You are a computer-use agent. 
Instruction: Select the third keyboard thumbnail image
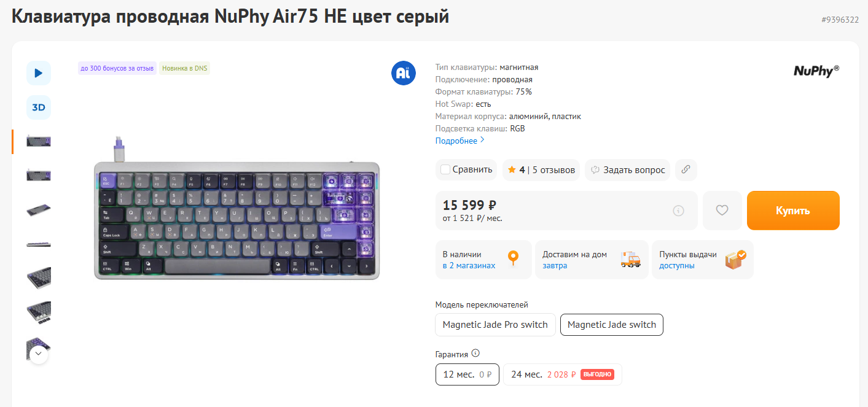click(x=39, y=210)
